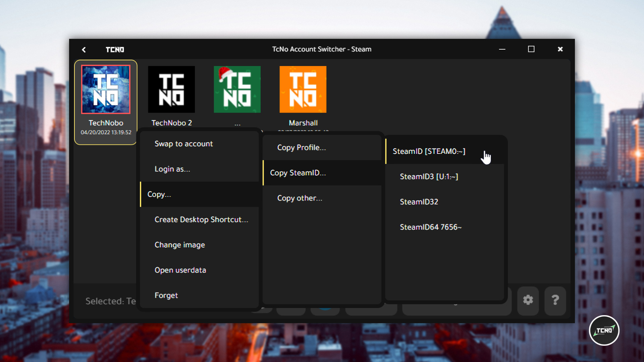Open settings via the gear icon
This screenshot has width=644, height=362.
click(x=528, y=301)
